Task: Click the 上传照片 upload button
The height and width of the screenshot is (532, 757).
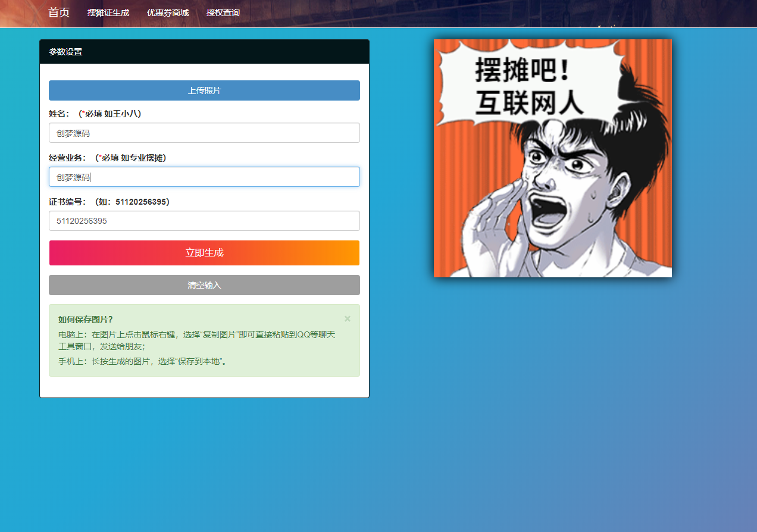Action: 204,90
